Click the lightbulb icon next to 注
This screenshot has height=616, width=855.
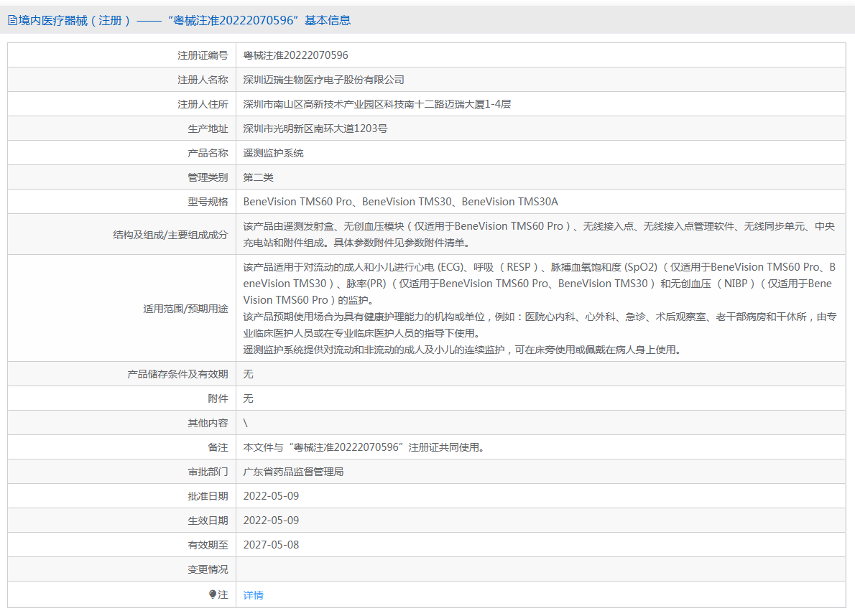(213, 594)
